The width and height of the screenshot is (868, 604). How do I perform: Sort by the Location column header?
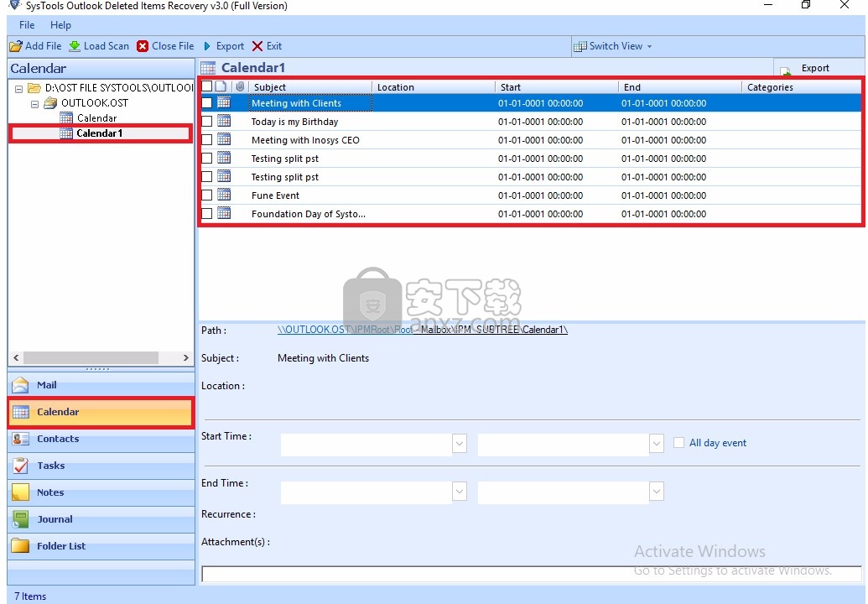click(x=434, y=87)
